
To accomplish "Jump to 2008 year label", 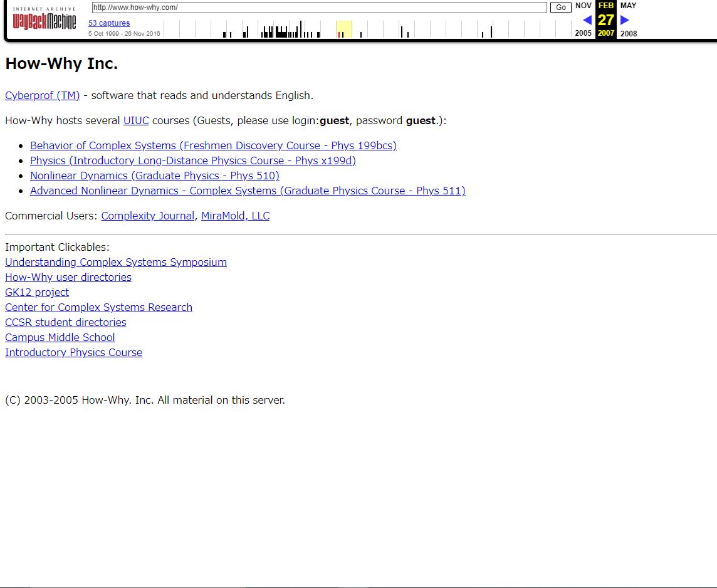I will click(x=629, y=33).
